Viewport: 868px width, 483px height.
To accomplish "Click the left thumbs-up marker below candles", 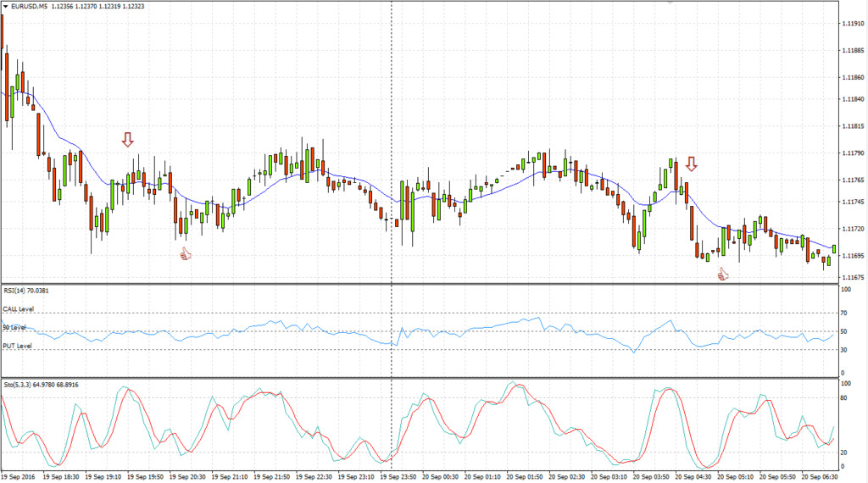I will pyautogui.click(x=185, y=253).
